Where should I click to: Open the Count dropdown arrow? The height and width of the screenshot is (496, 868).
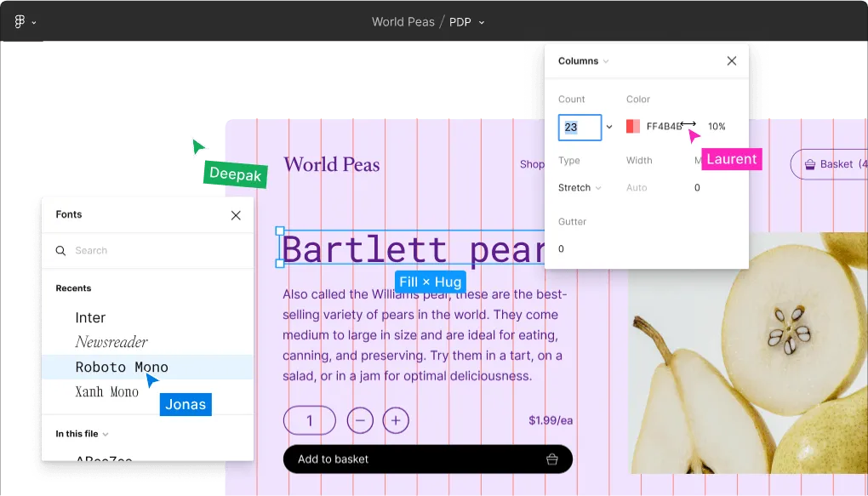[609, 127]
